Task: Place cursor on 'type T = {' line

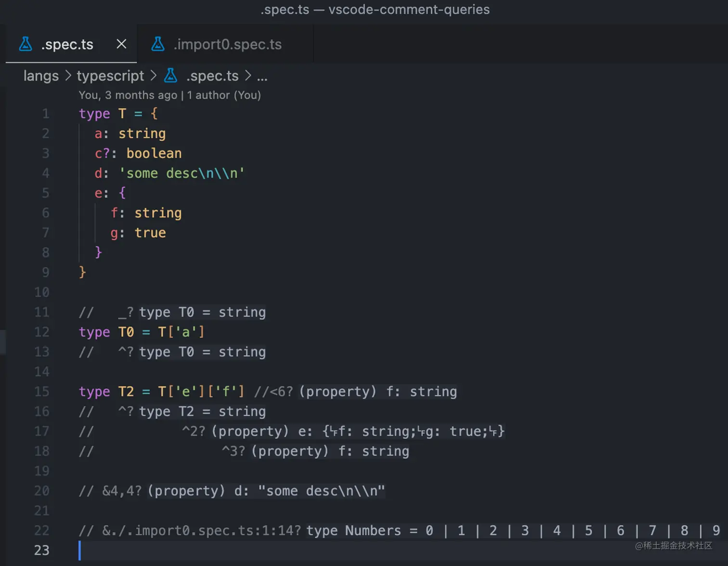Action: coord(118,114)
